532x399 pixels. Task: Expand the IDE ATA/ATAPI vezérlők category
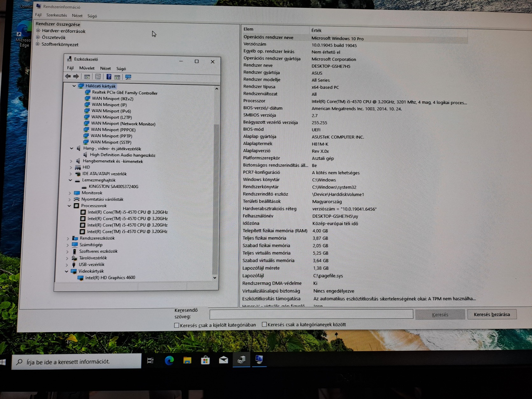71,174
